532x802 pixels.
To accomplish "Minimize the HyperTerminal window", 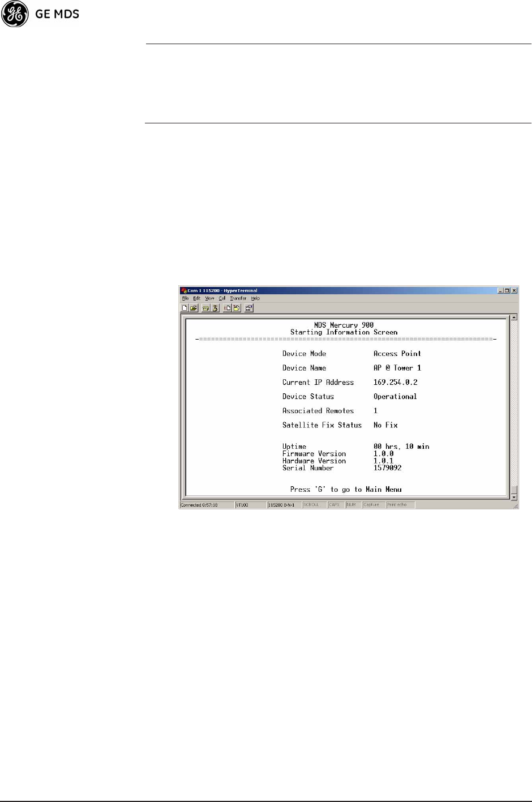I will click(x=501, y=290).
